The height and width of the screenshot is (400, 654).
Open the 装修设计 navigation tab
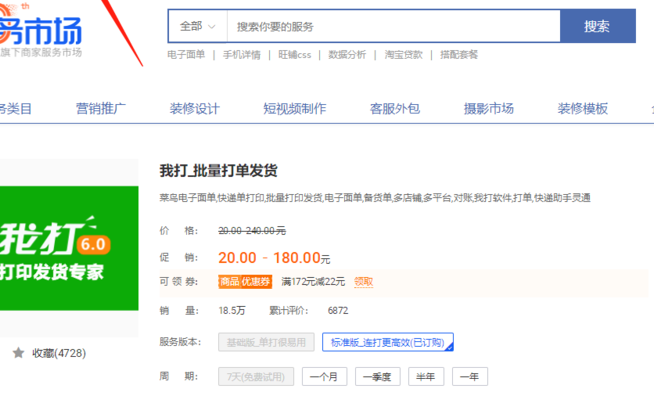pos(194,108)
